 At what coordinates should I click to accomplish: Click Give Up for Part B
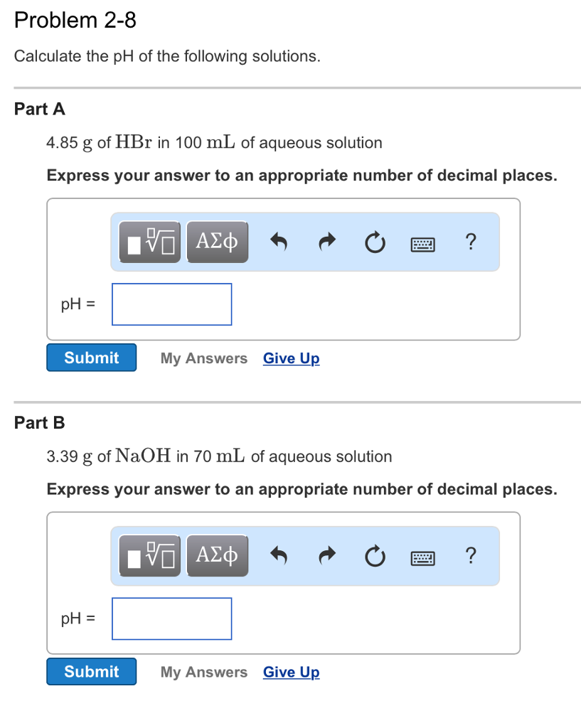291,672
